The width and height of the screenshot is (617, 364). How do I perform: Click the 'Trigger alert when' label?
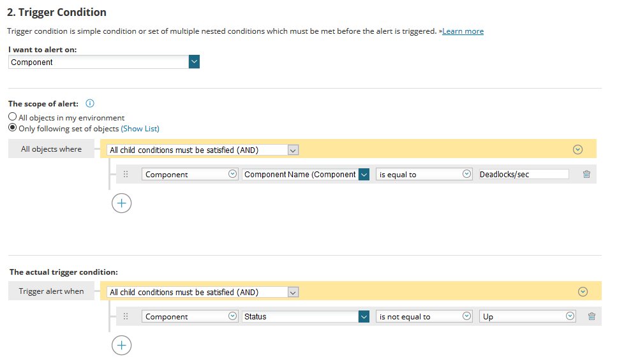click(x=51, y=291)
